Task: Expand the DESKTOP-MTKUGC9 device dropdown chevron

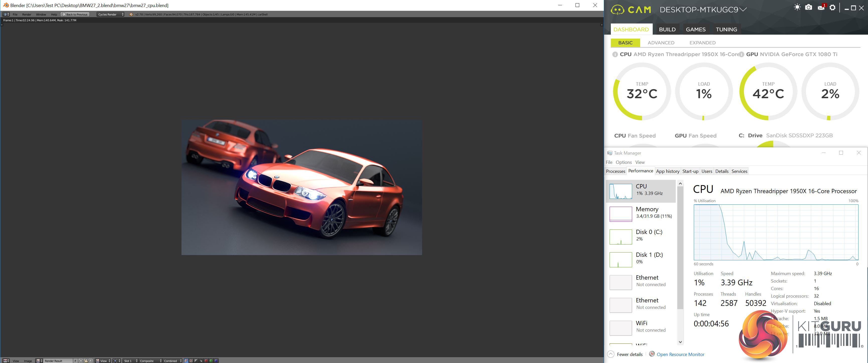Action: (742, 10)
